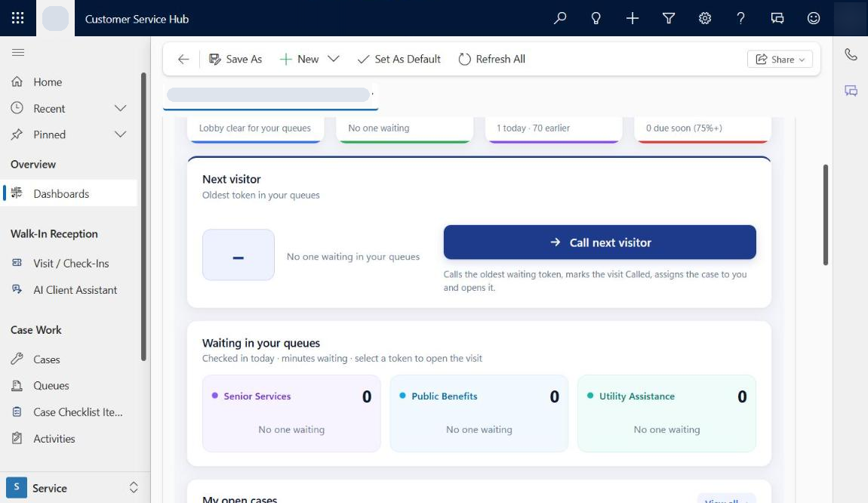Click the Customer Service Hub title

click(x=137, y=19)
